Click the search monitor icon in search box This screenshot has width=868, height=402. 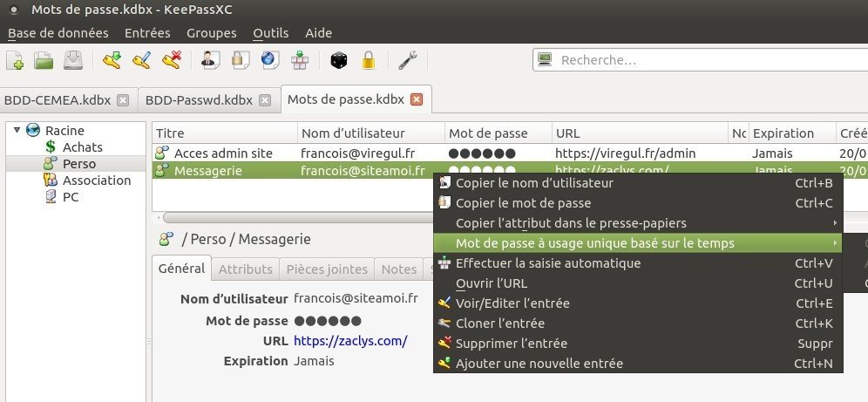[546, 60]
